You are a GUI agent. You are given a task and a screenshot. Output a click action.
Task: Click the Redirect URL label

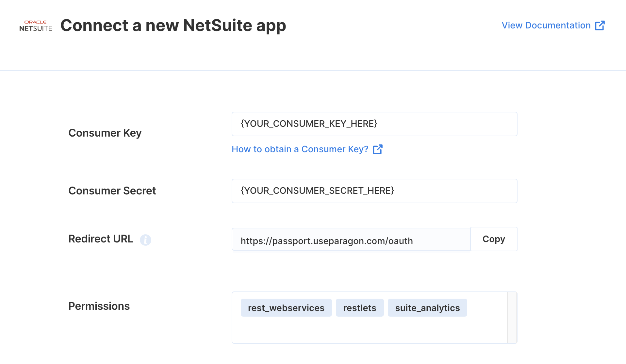(101, 239)
